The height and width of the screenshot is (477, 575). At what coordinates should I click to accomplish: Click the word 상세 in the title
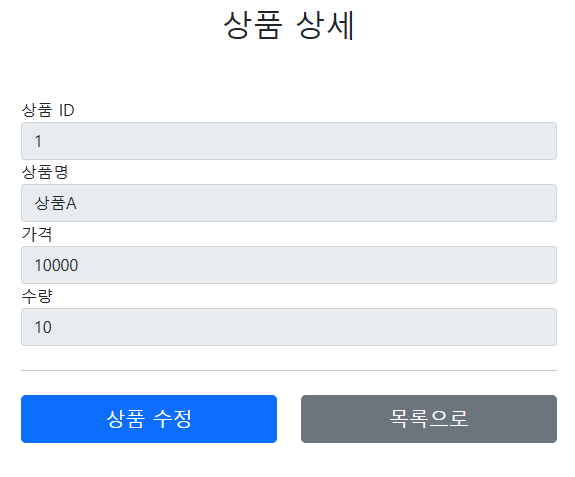(x=325, y=25)
